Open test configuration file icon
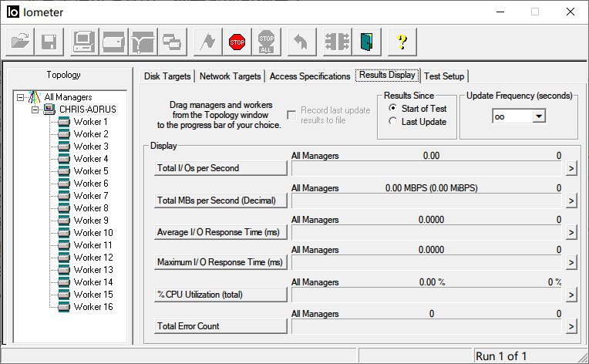 [x=20, y=42]
